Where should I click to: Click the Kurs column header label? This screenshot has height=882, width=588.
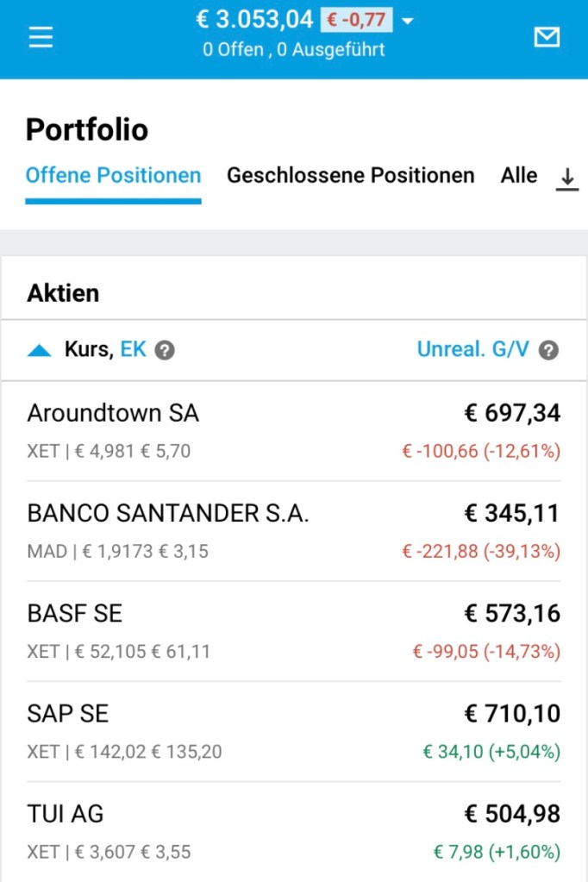click(88, 350)
